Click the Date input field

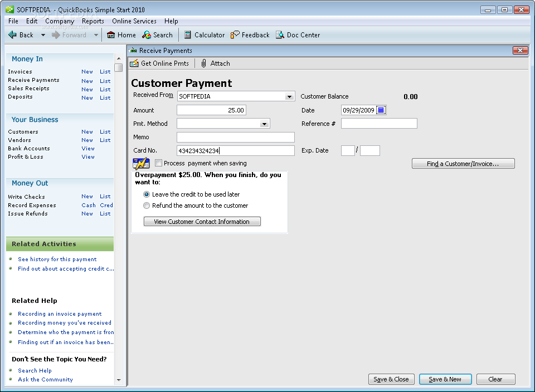tap(358, 110)
